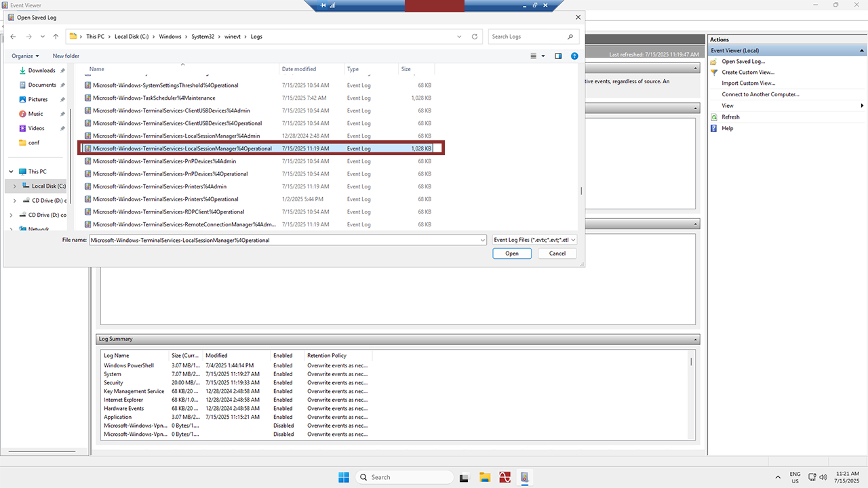Click the Back navigation arrow
Screen dimensions: 868x488
[x=13, y=37]
